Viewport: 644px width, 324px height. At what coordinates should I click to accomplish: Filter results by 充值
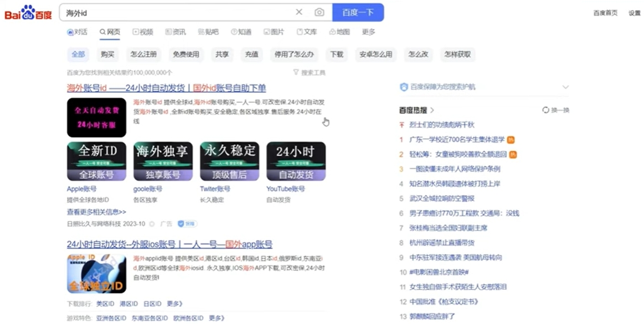tap(252, 54)
